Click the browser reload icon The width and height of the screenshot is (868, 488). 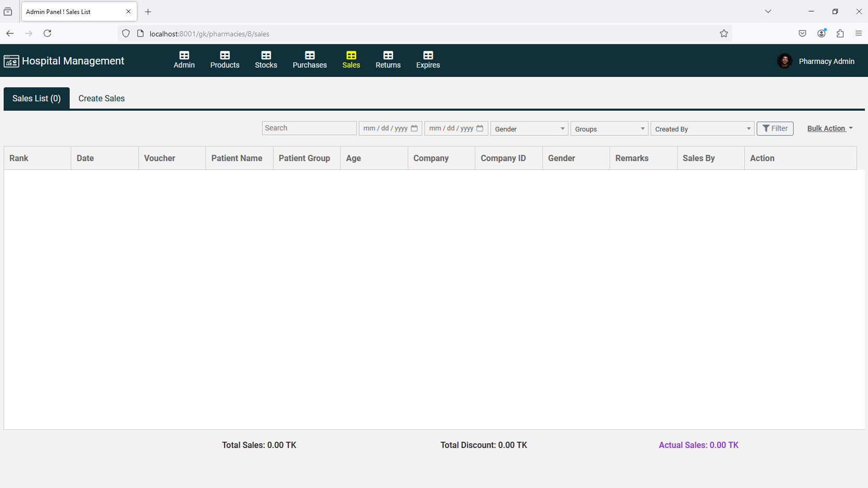[x=47, y=33]
